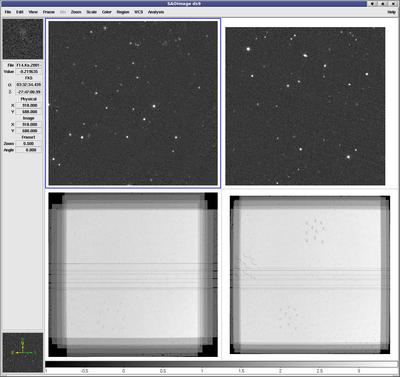Select the top-right star-field frame
Viewport: 400px width, 377px height.
(x=305, y=106)
